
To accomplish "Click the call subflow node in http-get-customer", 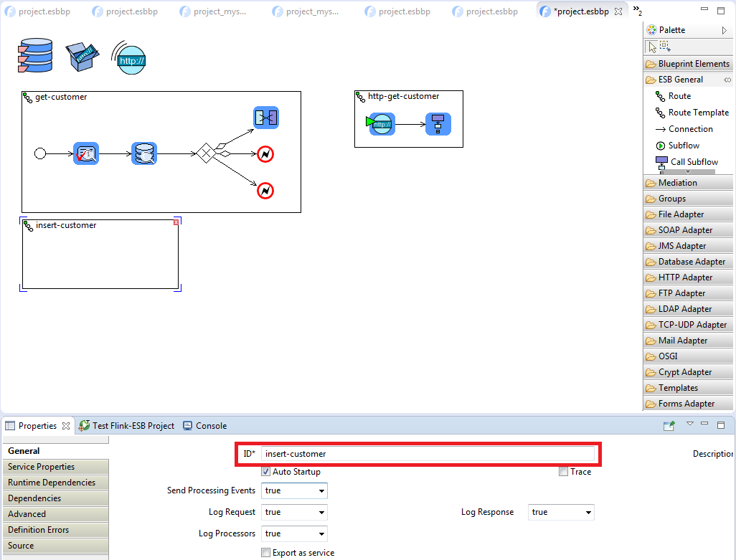I will coord(438,124).
